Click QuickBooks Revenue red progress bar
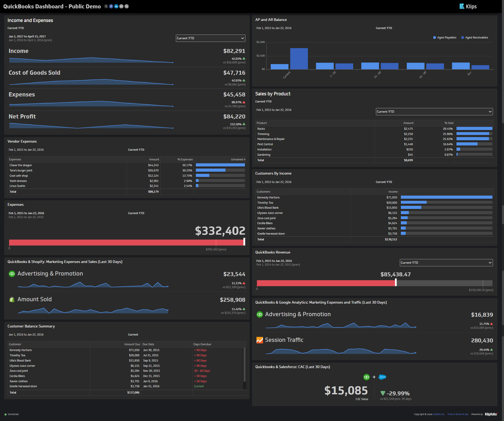Viewport: 504px width, 421px height. coord(326,283)
